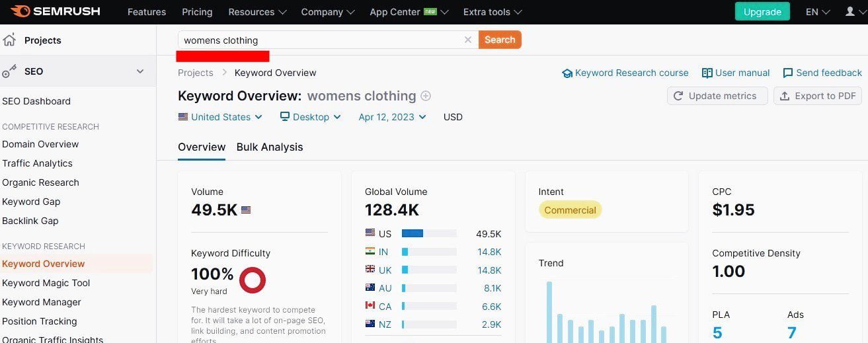Viewport: 868px width, 343px height.
Task: Open Domain Overview in the sidebar
Action: tap(40, 144)
